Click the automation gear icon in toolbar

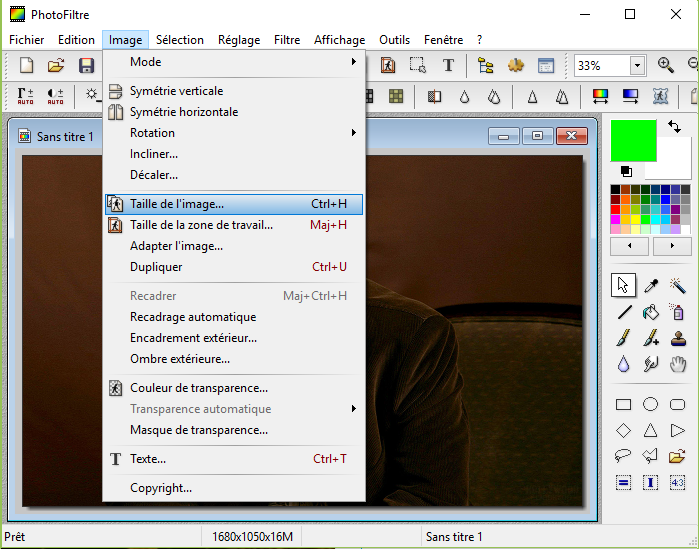[x=516, y=66]
